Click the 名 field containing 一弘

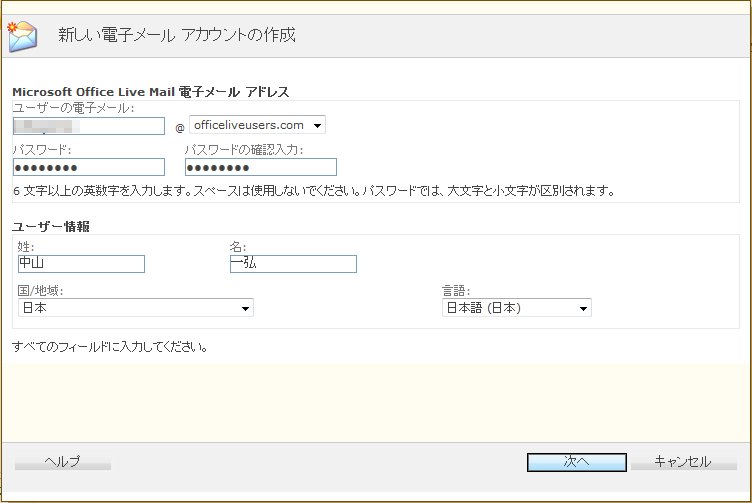pyautogui.click(x=294, y=264)
